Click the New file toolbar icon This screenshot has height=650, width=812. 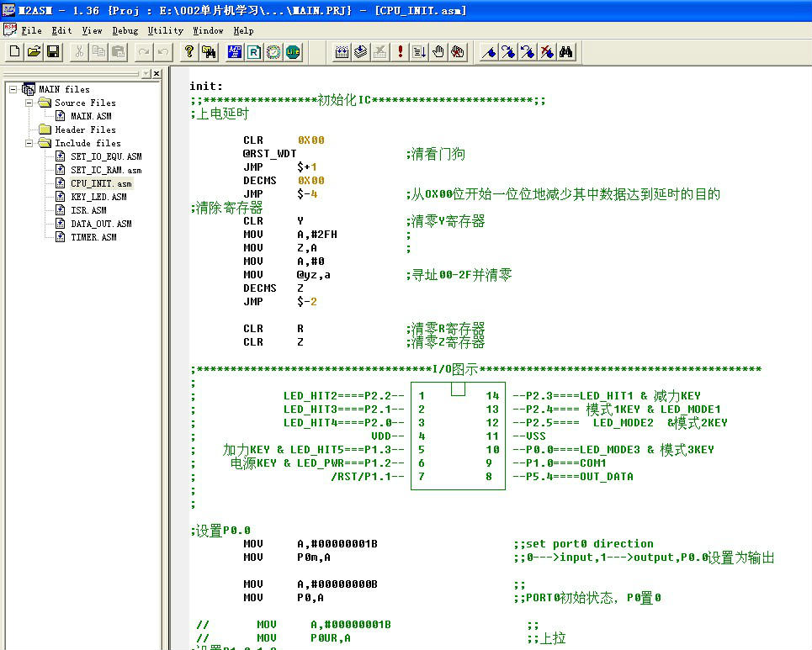coord(14,52)
